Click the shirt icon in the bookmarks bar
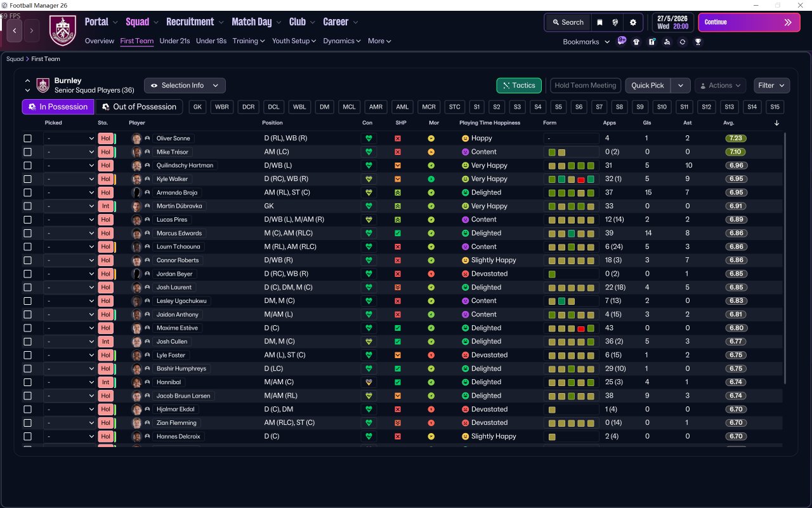Image resolution: width=812 pixels, height=508 pixels. pos(636,42)
